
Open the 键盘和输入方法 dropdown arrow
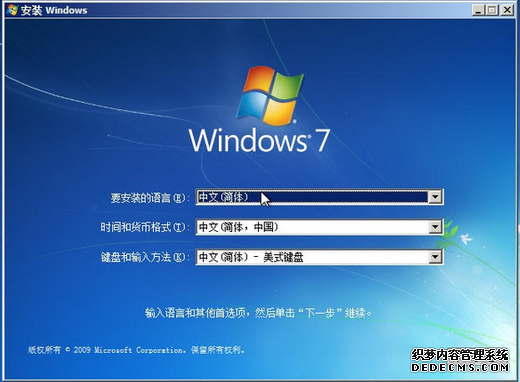[435, 257]
